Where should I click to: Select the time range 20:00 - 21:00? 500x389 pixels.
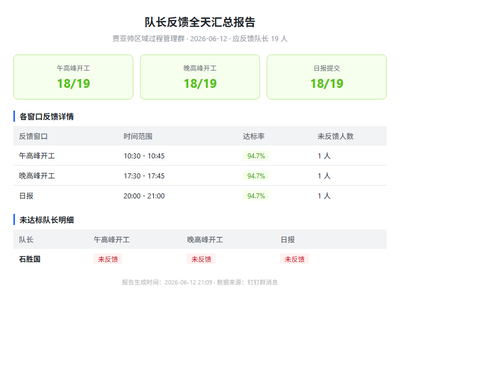pos(144,196)
